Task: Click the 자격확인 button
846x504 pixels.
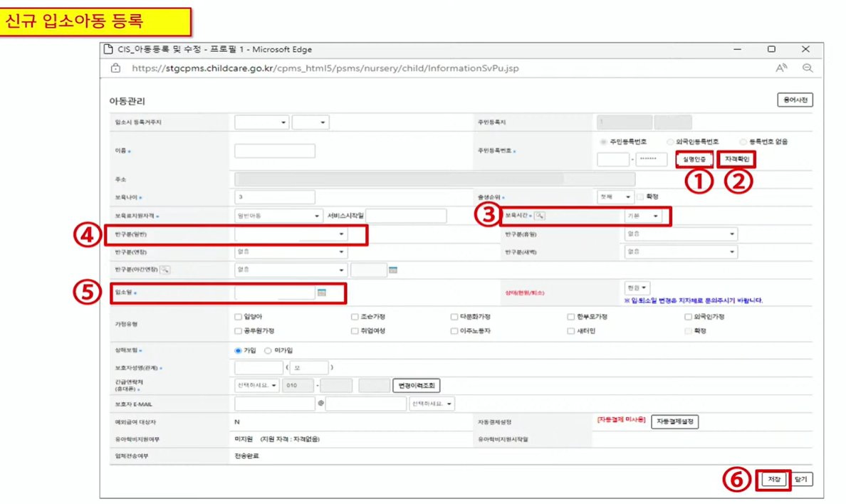Action: tap(736, 159)
